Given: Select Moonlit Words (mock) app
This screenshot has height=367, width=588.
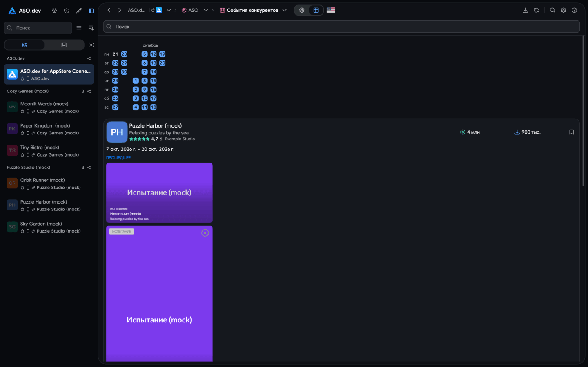Looking at the screenshot, I should click(x=49, y=107).
